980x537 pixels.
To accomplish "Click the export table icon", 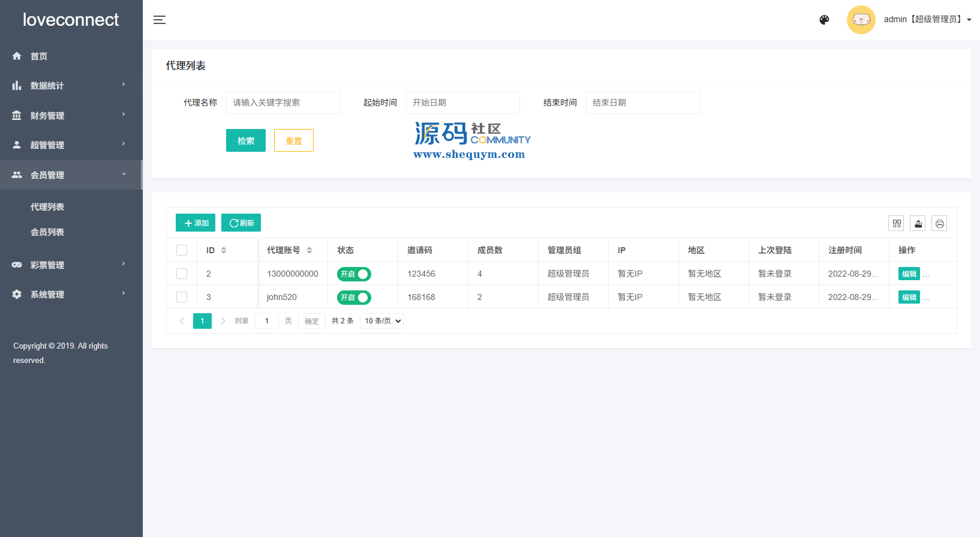I will pyautogui.click(x=918, y=223).
